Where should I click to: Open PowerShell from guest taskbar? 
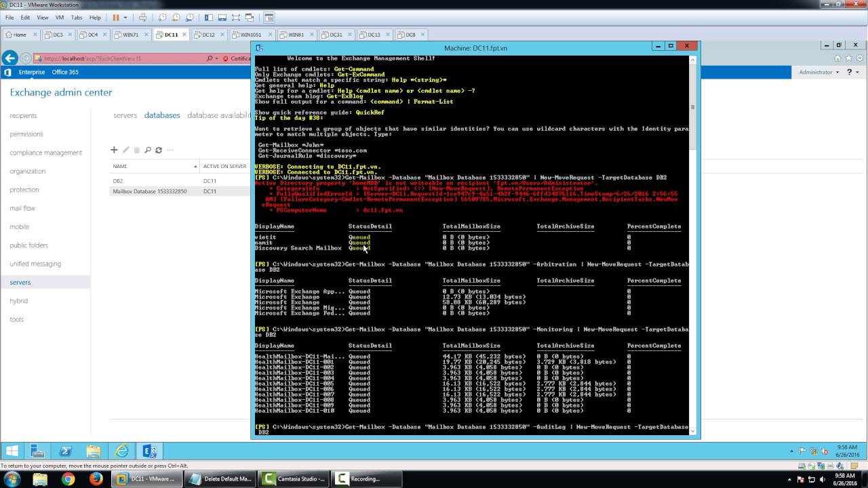point(66,451)
